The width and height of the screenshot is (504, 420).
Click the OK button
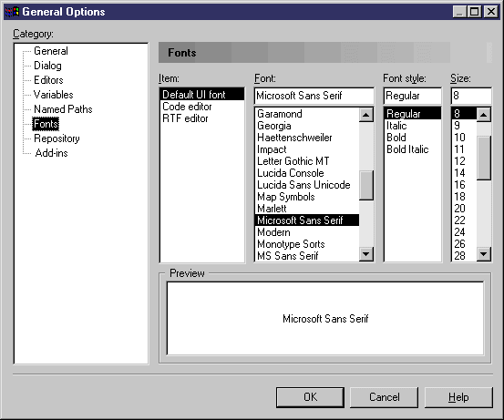click(310, 397)
